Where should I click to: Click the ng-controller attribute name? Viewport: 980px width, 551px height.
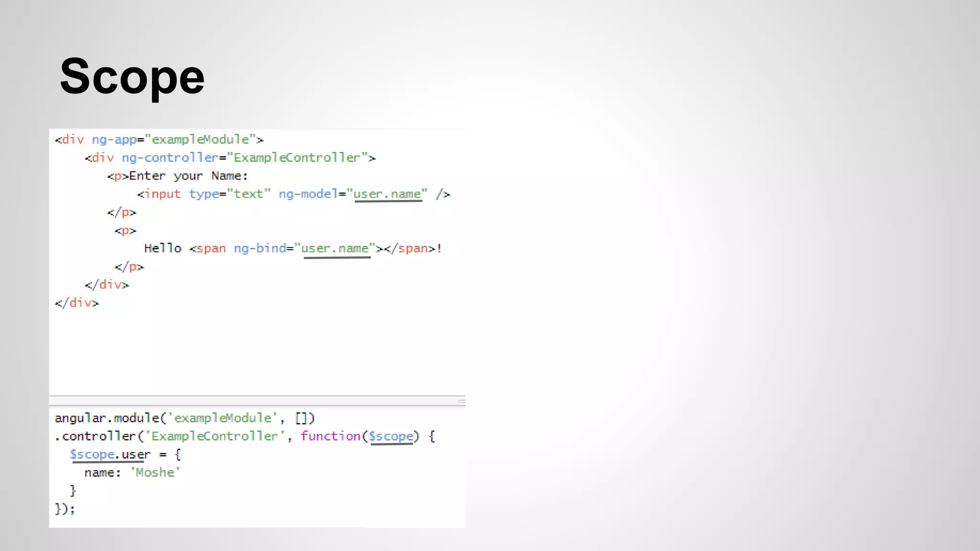(x=169, y=158)
